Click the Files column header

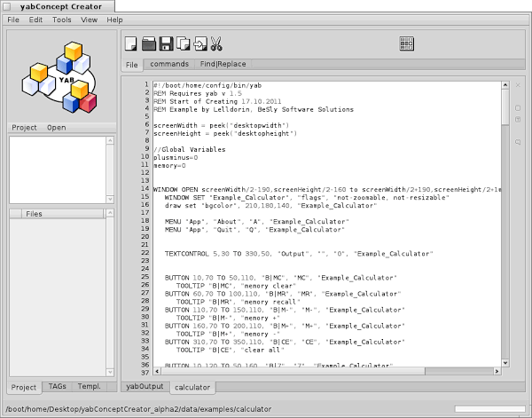pyautogui.click(x=34, y=214)
